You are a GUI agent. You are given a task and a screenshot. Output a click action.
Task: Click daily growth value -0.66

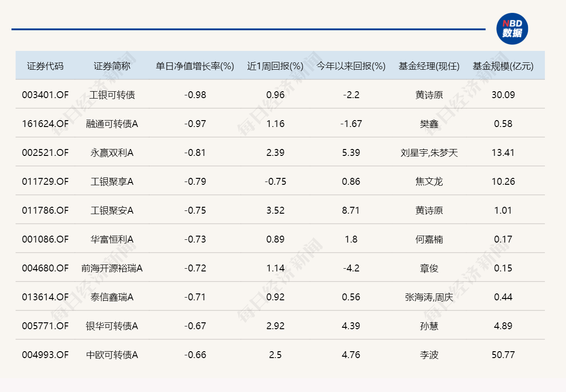(x=195, y=355)
